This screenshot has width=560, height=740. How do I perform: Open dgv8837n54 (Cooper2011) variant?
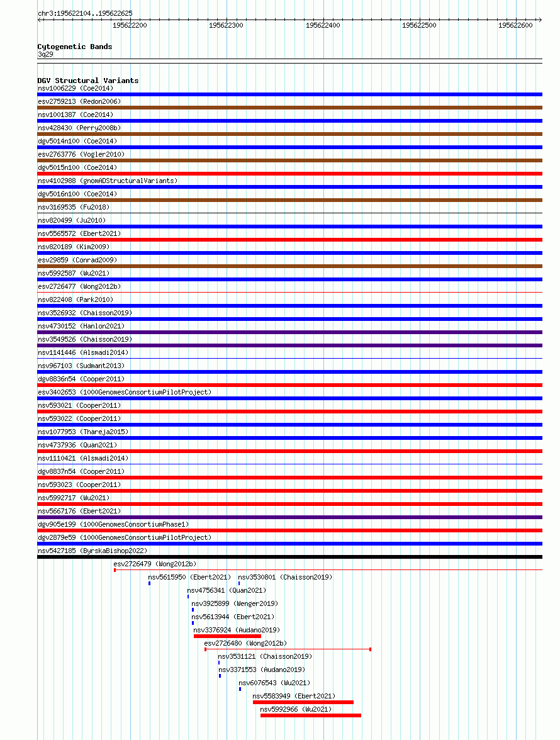[81, 471]
